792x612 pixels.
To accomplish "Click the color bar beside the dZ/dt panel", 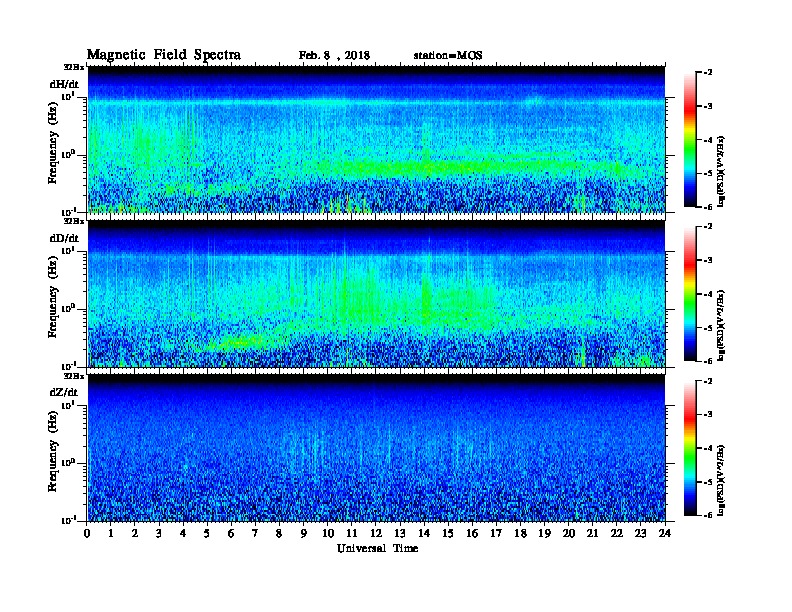I will tap(690, 448).
